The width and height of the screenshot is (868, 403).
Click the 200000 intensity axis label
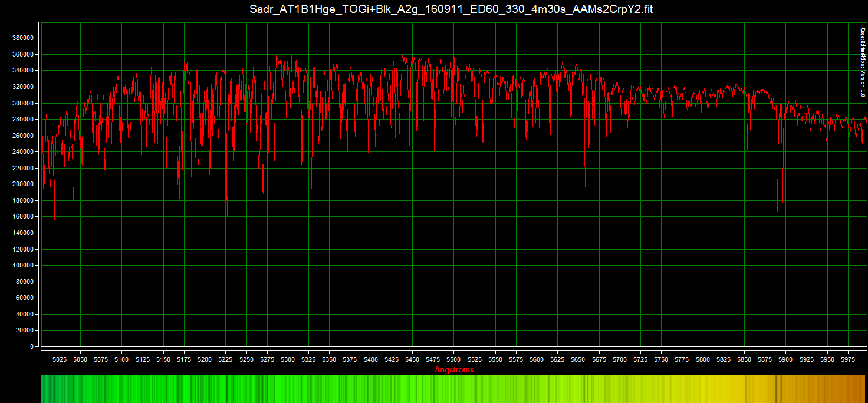[x=22, y=184]
